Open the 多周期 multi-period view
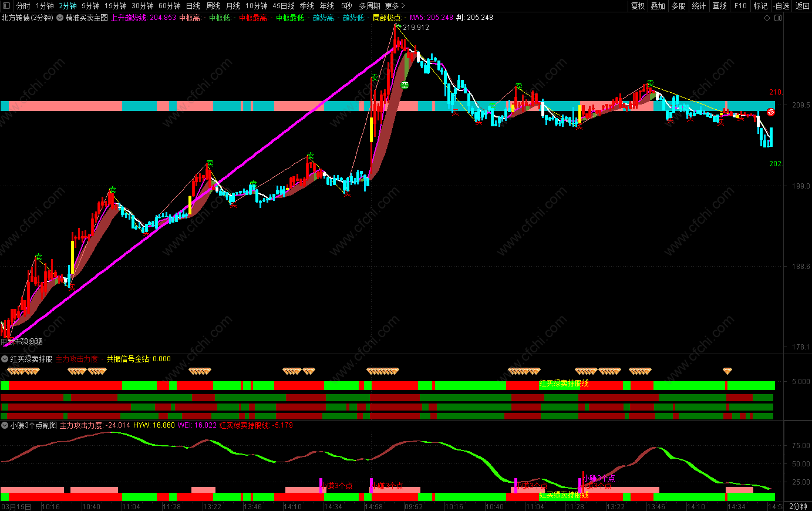 (x=369, y=6)
